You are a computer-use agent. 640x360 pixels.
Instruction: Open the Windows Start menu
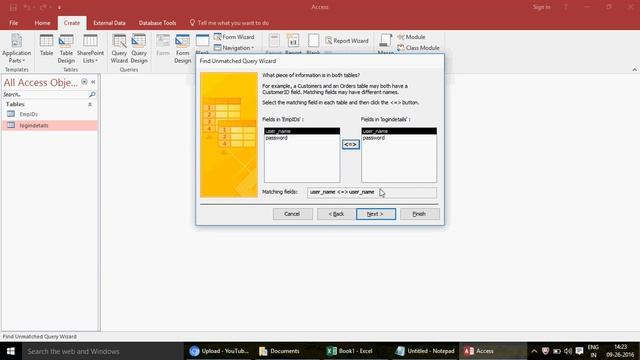[11, 351]
